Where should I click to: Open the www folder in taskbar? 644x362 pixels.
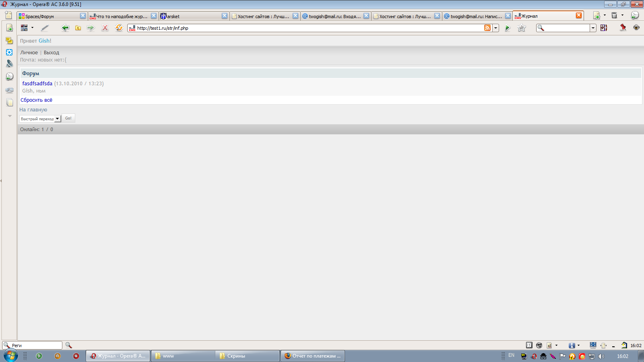pos(183,356)
